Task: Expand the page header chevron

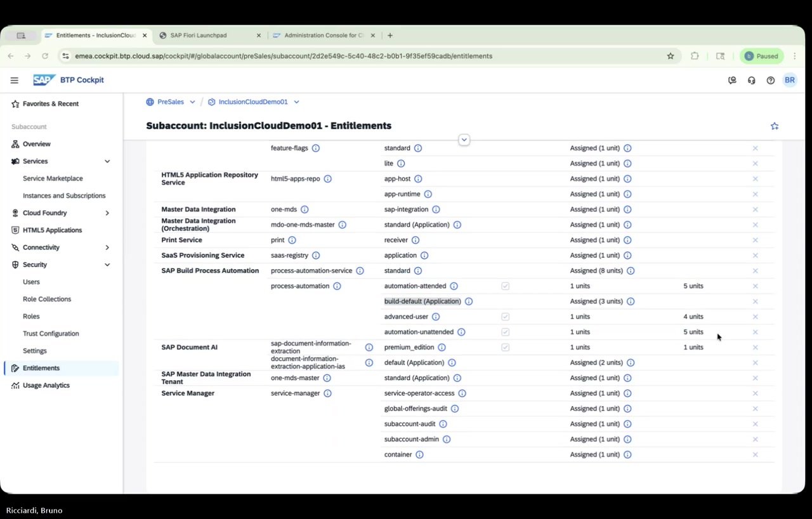Action: (464, 140)
